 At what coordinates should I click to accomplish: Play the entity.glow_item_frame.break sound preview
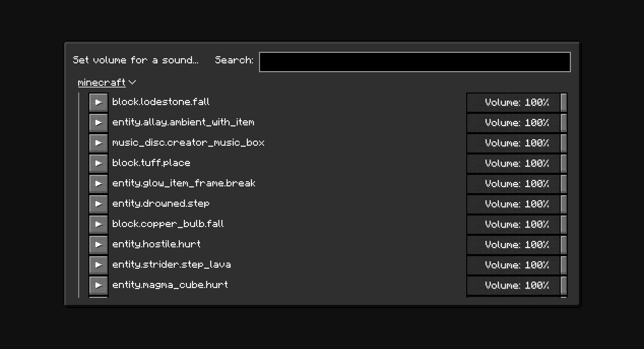click(x=99, y=184)
